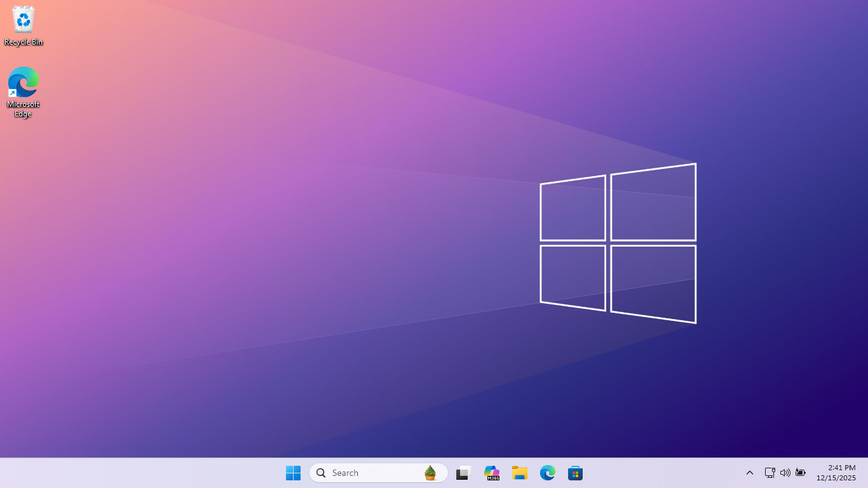Open the Recycle Bin desktop icon
Image resolution: width=868 pixels, height=488 pixels.
pos(24,20)
